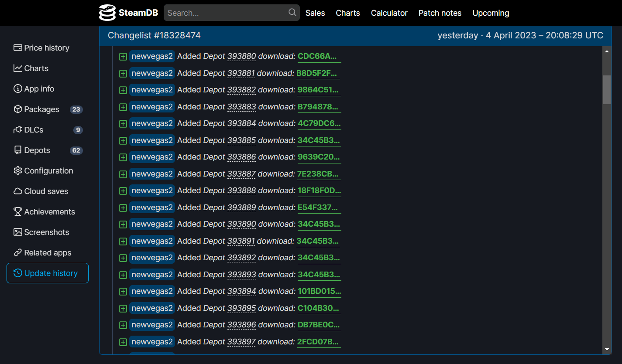Open the Sales page in top navigation
The image size is (622, 364).
pyautogui.click(x=315, y=13)
